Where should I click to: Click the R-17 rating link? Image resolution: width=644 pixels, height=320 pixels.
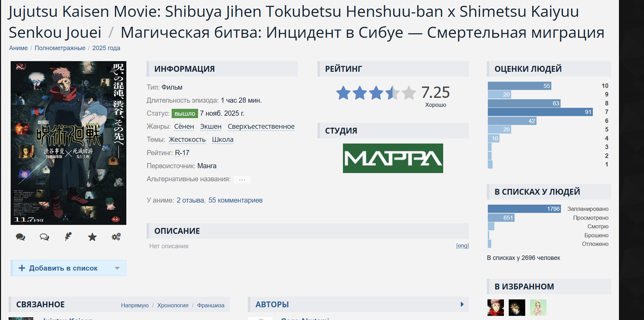point(182,153)
